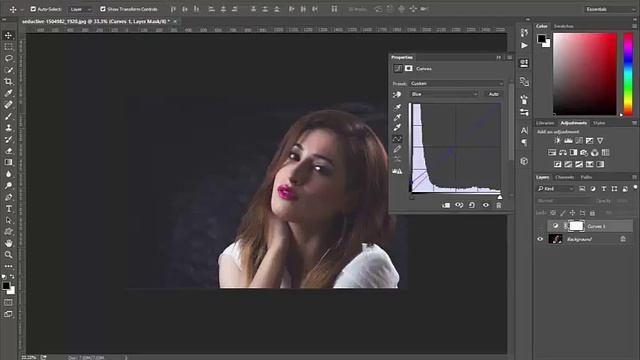Choose edit points to modify curve
The image size is (640, 360).
[397, 139]
